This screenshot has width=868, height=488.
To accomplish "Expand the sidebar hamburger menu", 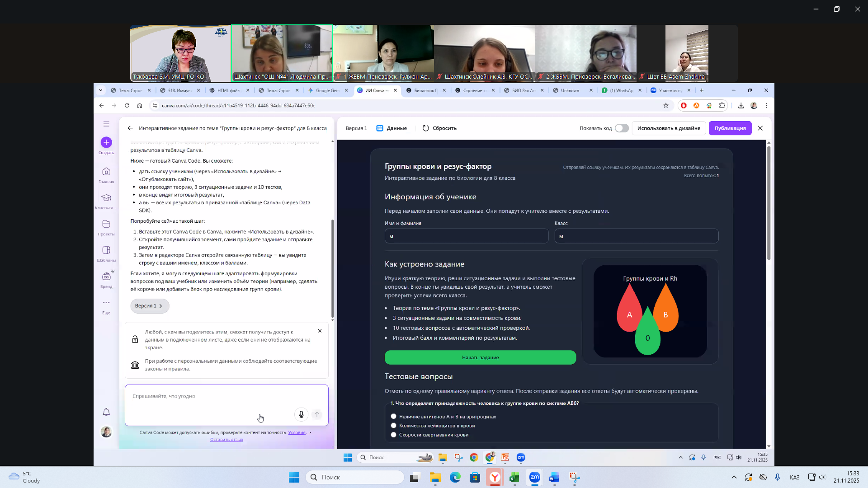I will tap(106, 124).
